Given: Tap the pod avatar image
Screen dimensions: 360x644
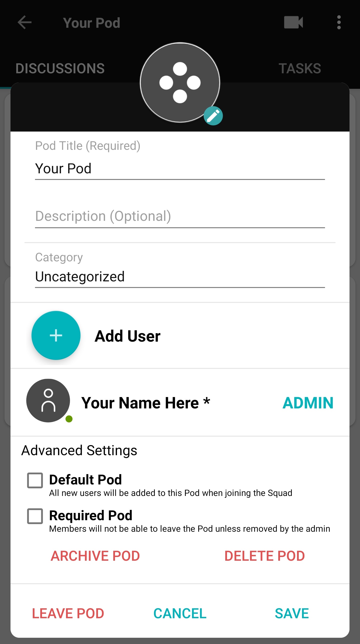Looking at the screenshot, I should pos(180,83).
